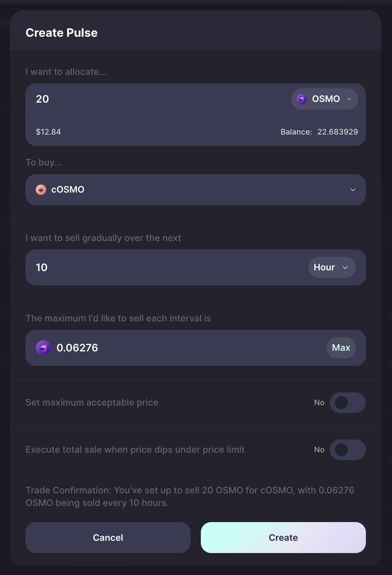Click the chevron in the cOSMO field
392x575 pixels.
[x=353, y=190]
